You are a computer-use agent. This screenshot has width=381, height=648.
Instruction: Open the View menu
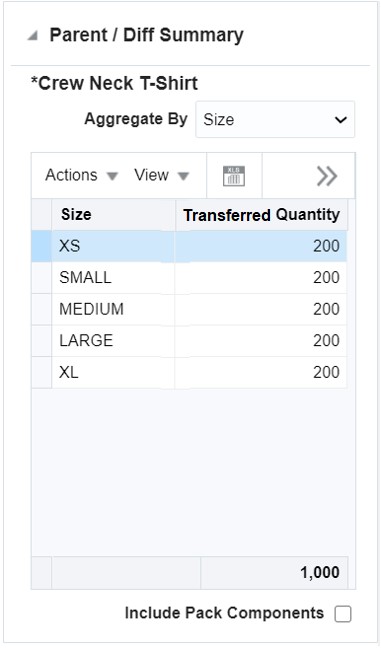[x=162, y=175]
